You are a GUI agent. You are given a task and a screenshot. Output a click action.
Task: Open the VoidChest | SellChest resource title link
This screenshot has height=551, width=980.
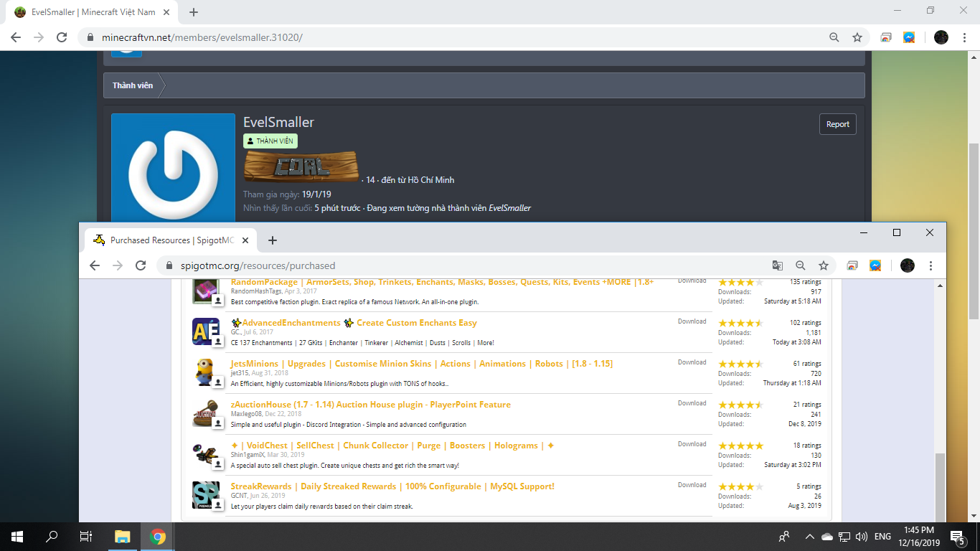coord(392,446)
